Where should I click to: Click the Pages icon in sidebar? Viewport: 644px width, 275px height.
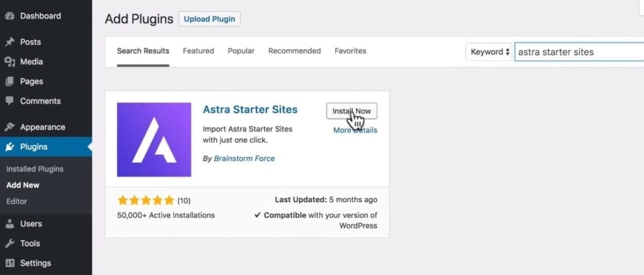(x=10, y=82)
